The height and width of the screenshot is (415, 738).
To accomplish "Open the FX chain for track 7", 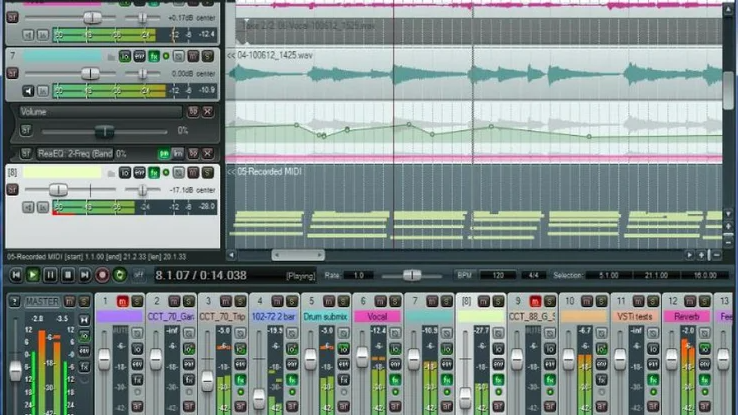I will (x=154, y=56).
